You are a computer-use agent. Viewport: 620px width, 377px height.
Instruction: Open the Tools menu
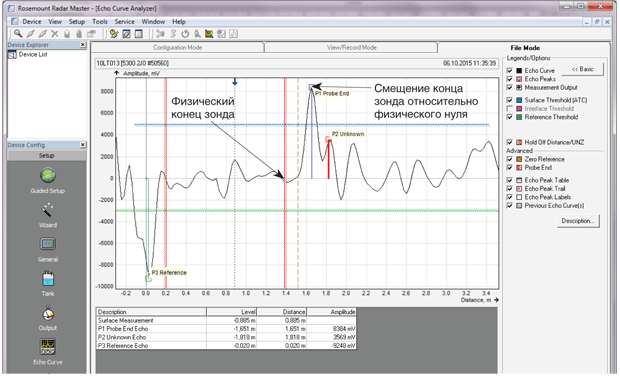(100, 22)
